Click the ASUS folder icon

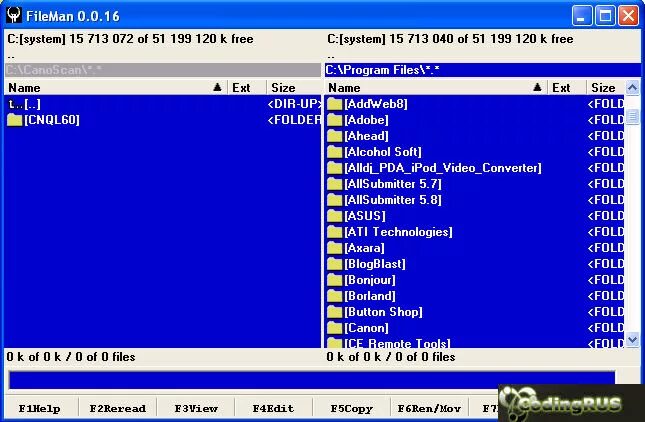[x=334, y=216]
